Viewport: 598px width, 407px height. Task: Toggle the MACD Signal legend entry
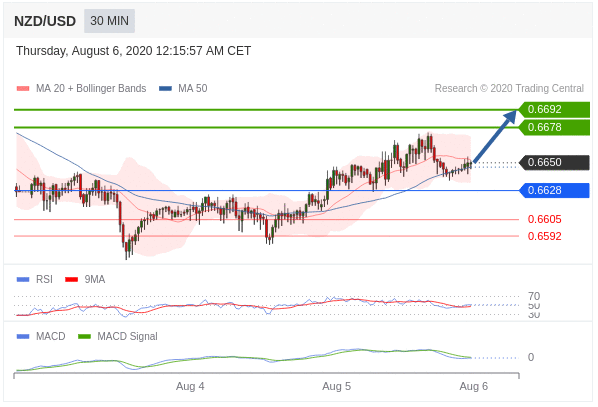(x=117, y=336)
